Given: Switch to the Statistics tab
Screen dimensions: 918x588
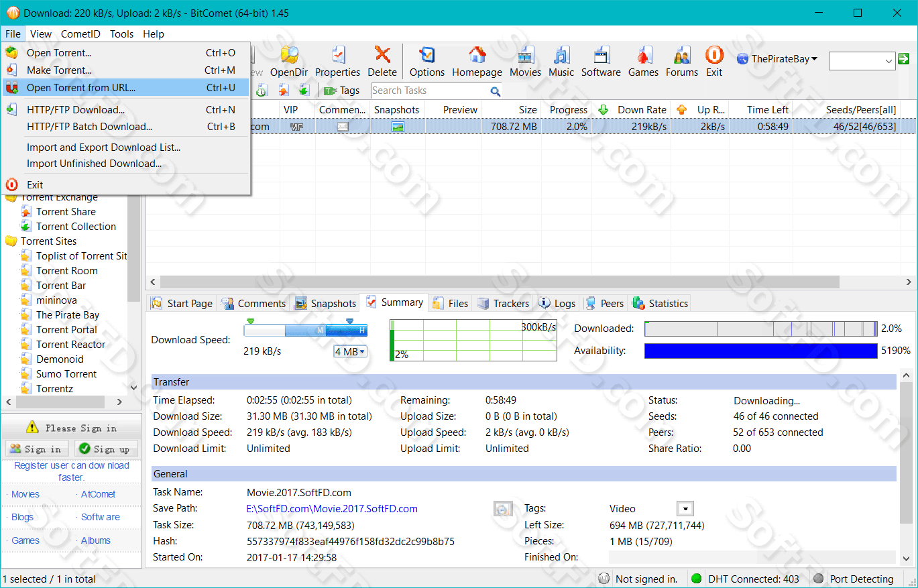Looking at the screenshot, I should [x=661, y=303].
